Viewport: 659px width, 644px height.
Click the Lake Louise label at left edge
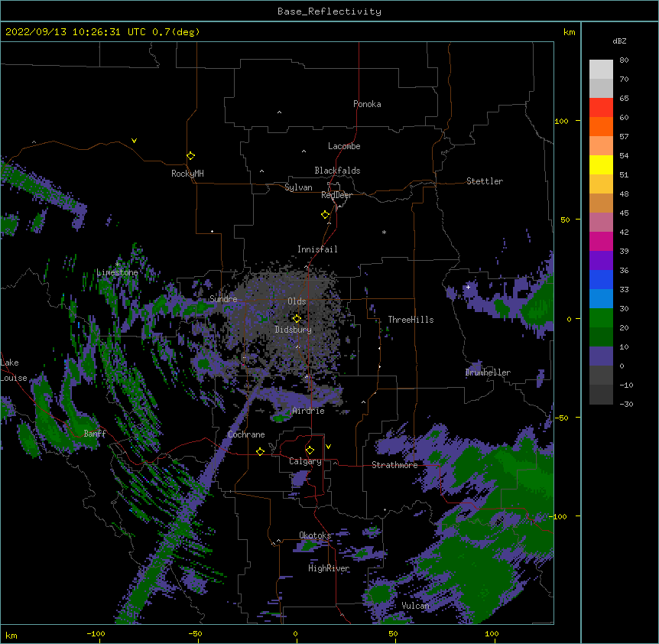pyautogui.click(x=12, y=370)
